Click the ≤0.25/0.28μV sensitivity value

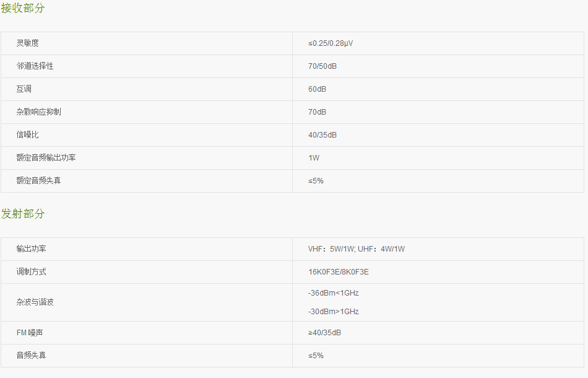[331, 43]
